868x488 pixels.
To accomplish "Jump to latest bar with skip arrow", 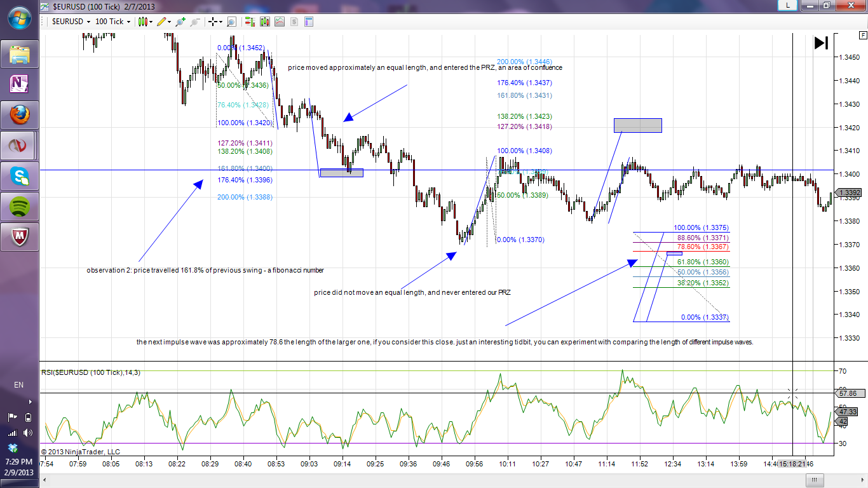I will 821,43.
